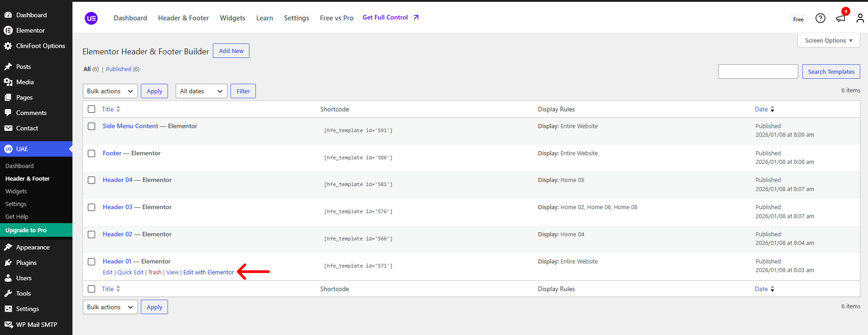Check the Side Menu Content row checkbox
Screen dimensions: 868x335
pos(91,126)
